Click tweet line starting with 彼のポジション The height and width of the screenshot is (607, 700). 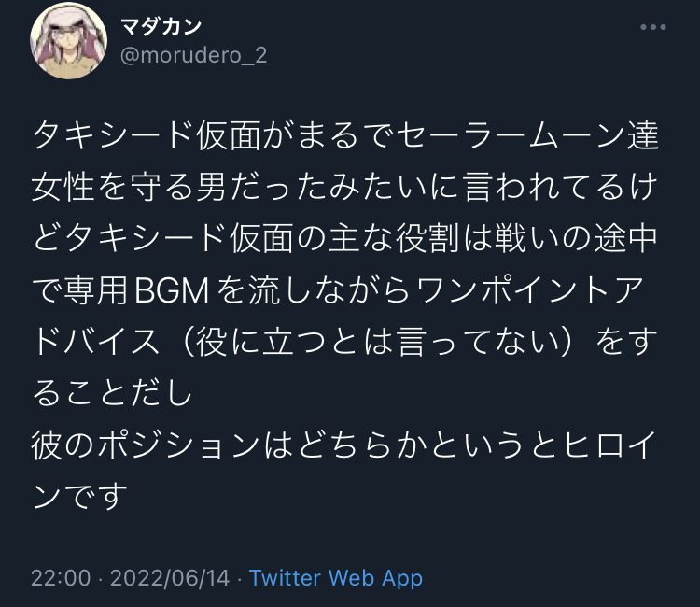343,445
